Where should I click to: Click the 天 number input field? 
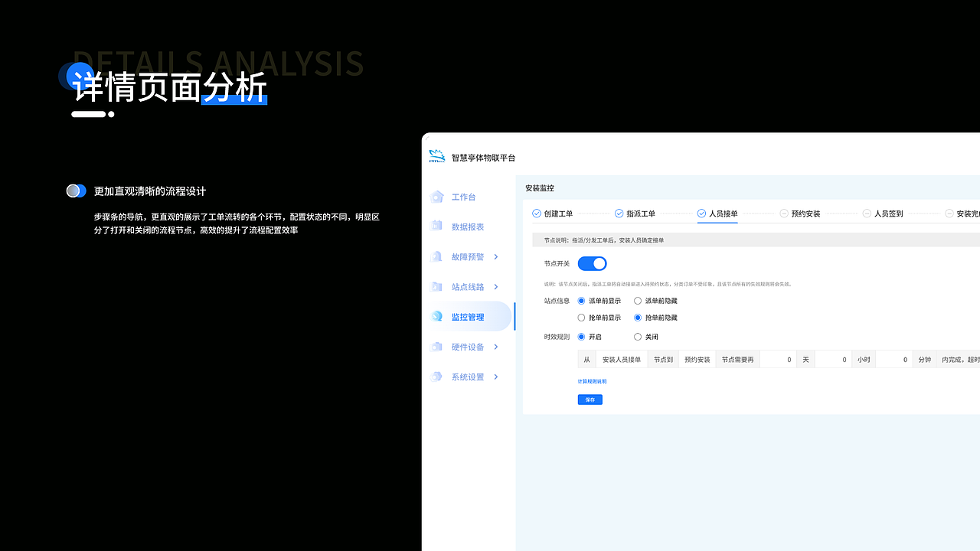point(778,359)
